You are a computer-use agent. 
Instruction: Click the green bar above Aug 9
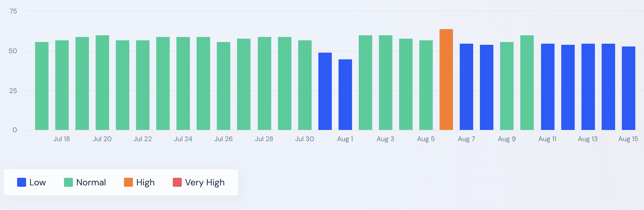[x=507, y=86]
